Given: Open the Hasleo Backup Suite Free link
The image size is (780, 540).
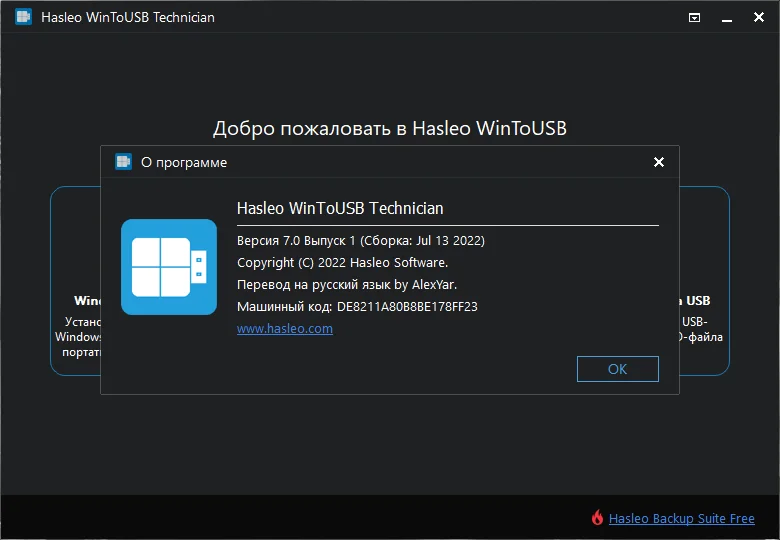Looking at the screenshot, I should click(682, 519).
